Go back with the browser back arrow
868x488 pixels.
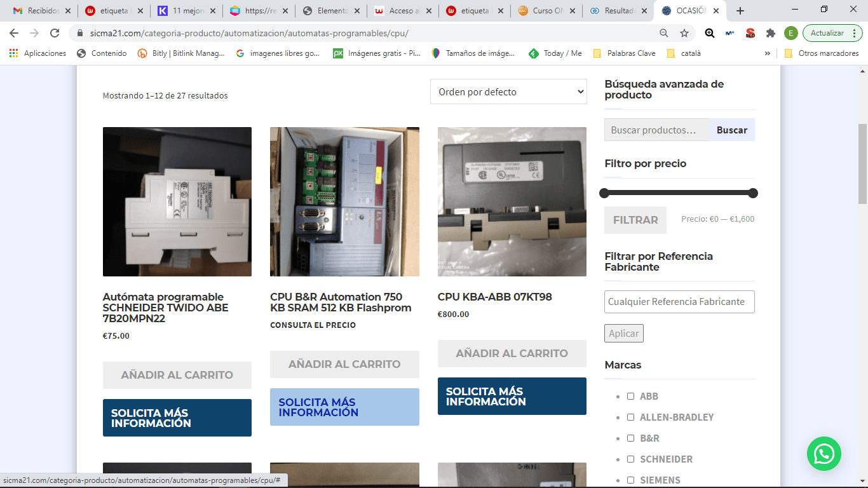[14, 33]
